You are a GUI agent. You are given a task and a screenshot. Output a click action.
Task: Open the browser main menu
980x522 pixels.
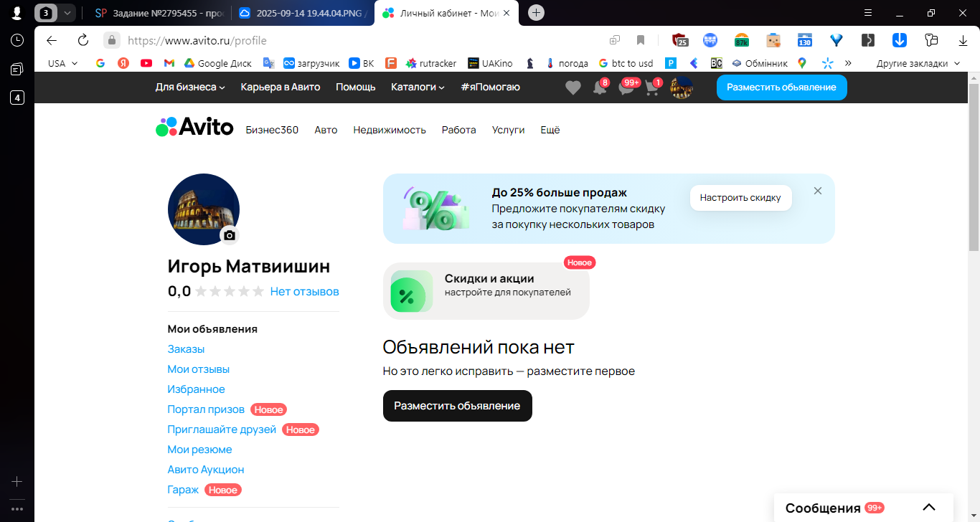867,13
